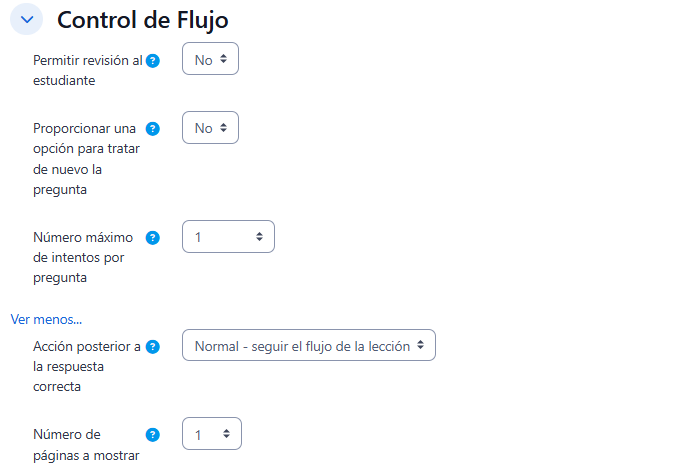Expand the retry question option dropdown
Viewport: 677px width, 471px height.
[210, 128]
